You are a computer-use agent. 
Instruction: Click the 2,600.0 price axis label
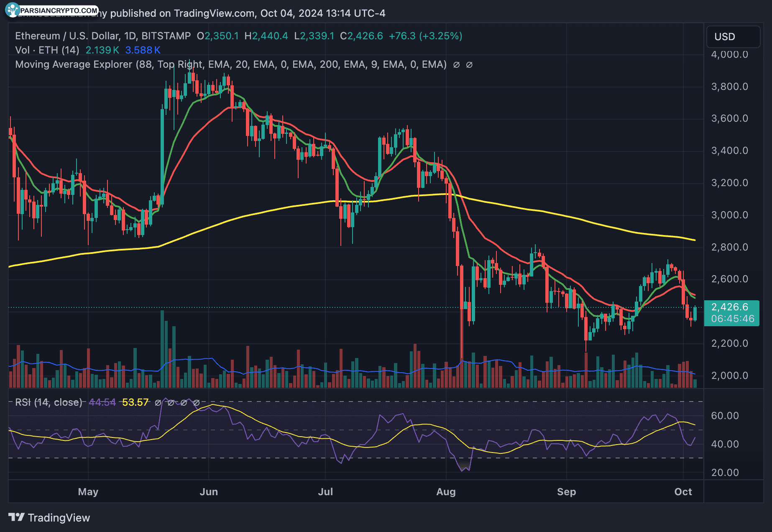pos(730,279)
